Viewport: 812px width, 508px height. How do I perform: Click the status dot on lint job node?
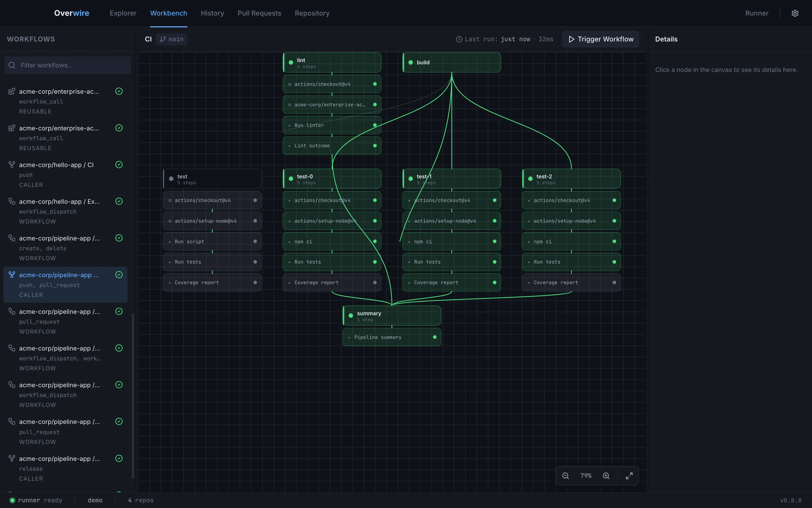pyautogui.click(x=291, y=62)
